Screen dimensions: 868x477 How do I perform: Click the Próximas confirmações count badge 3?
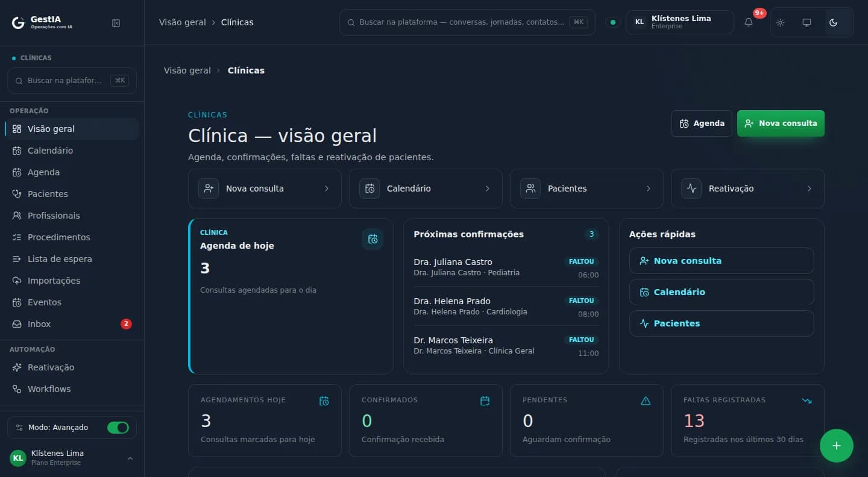point(591,234)
